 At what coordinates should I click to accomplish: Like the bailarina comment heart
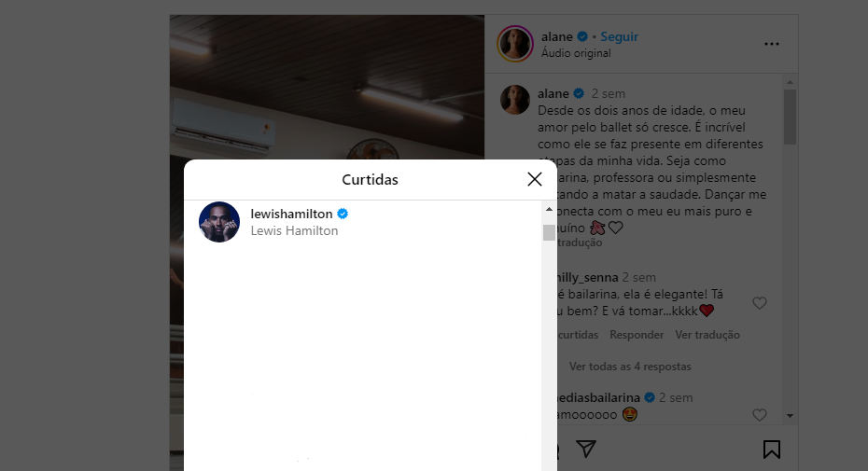click(760, 414)
